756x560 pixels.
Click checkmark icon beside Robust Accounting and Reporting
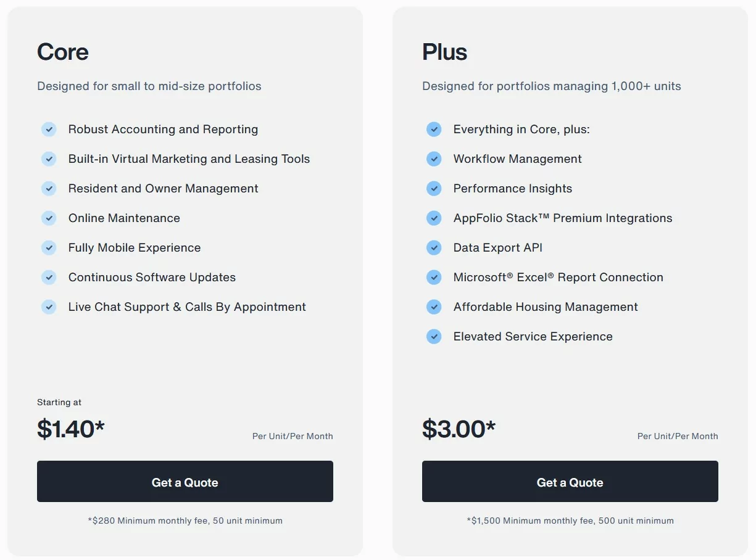[x=49, y=130]
